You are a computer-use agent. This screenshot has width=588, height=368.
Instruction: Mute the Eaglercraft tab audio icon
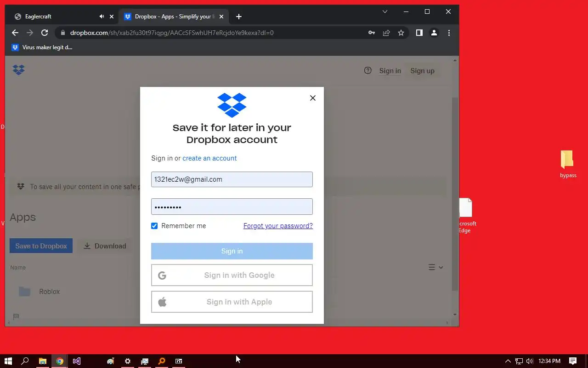click(x=102, y=17)
